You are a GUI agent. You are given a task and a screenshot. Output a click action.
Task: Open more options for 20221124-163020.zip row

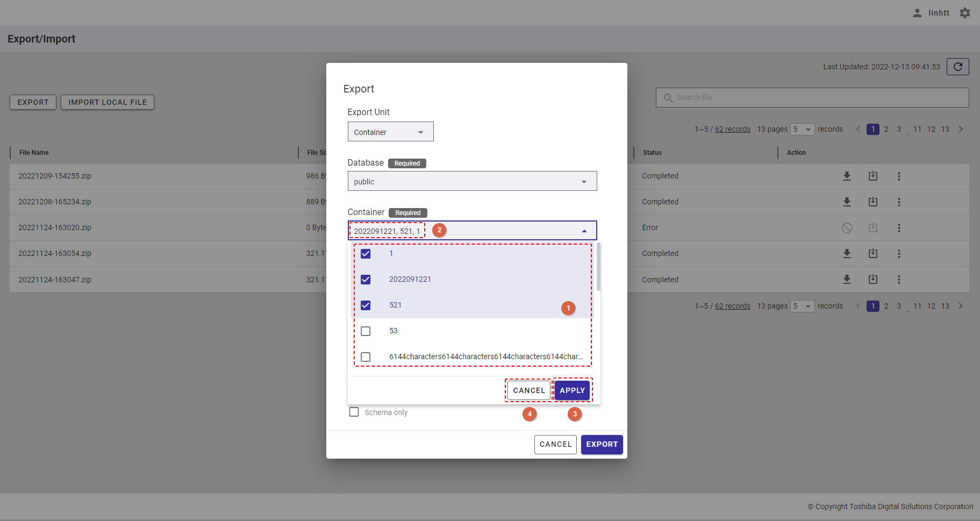898,228
